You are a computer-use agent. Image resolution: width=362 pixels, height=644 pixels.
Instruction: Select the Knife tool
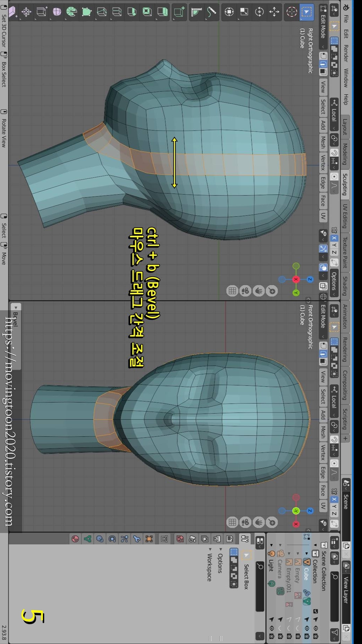pos(102,12)
